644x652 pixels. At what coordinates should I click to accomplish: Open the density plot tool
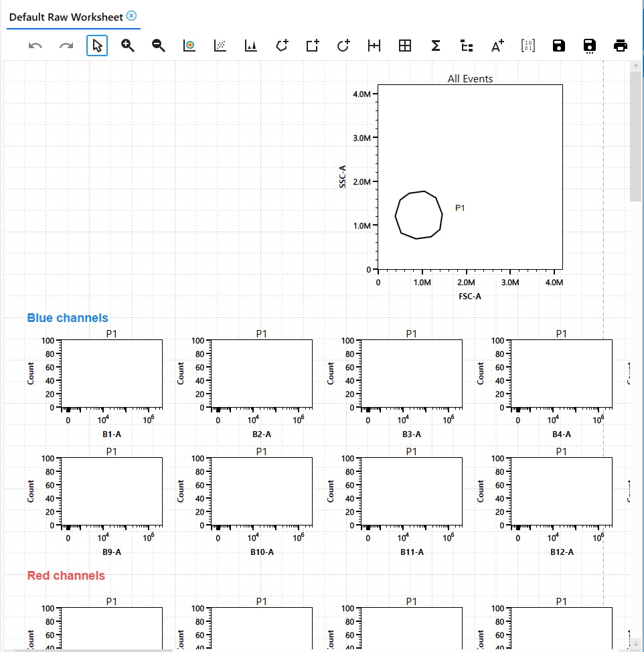point(189,46)
